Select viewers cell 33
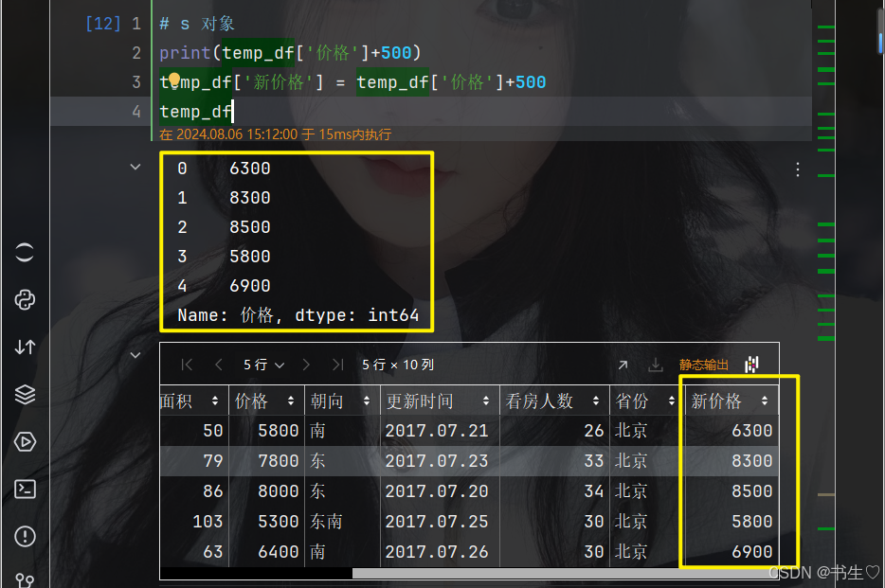This screenshot has width=885, height=588. tap(554, 461)
